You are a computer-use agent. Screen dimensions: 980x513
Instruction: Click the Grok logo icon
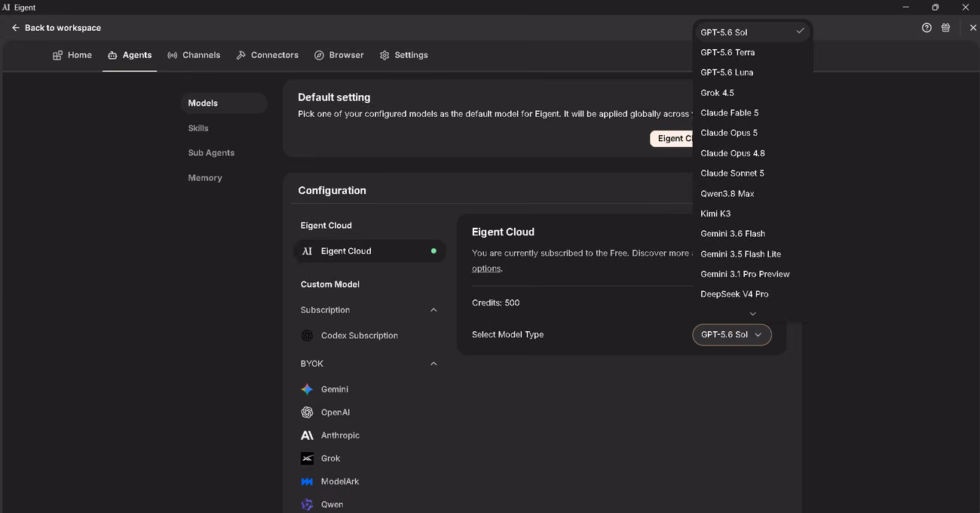(307, 459)
